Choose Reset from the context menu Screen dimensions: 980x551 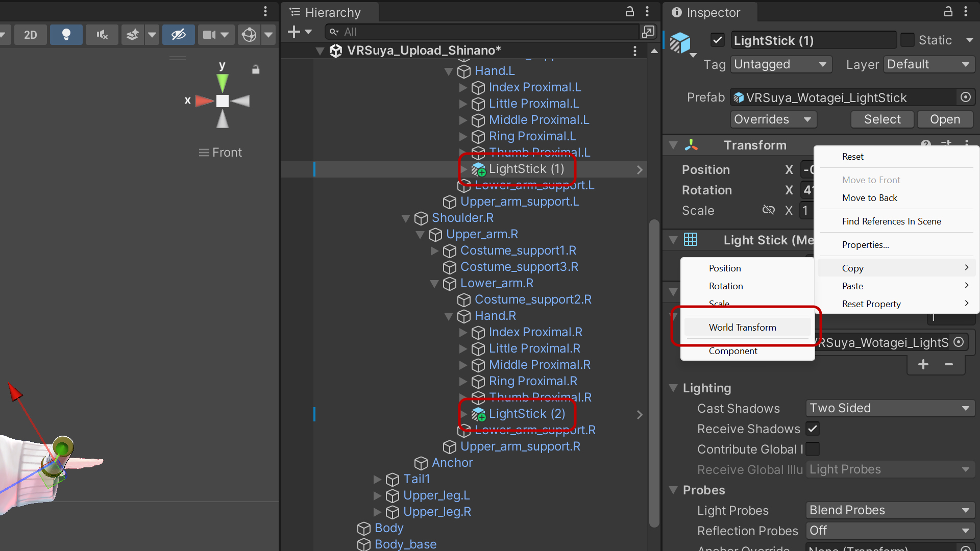click(896, 157)
